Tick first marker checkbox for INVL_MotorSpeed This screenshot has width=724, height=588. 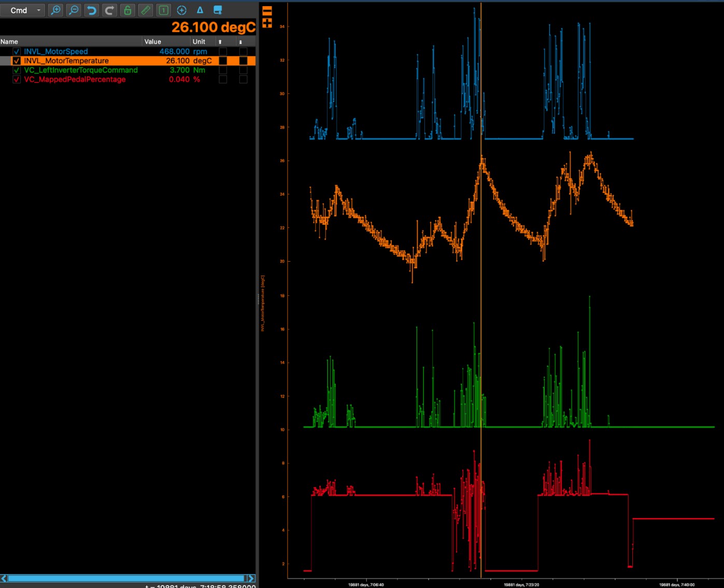click(x=223, y=51)
